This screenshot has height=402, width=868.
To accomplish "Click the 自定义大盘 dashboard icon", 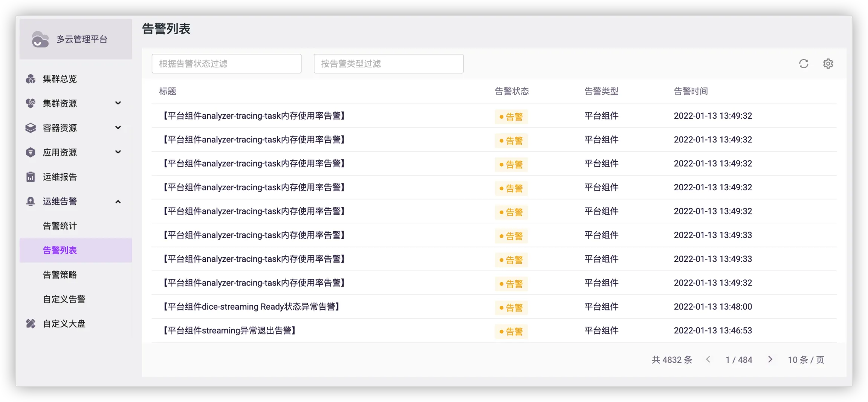I will click(x=31, y=324).
